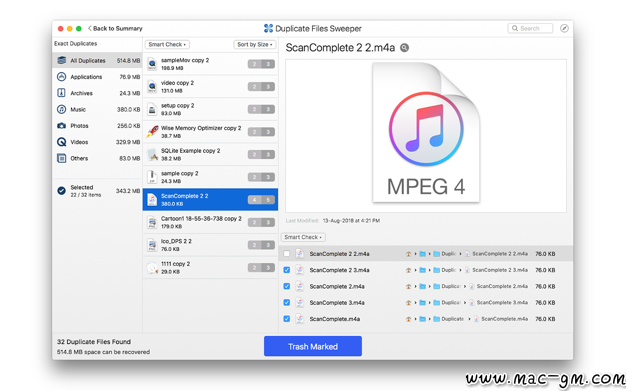Select ScanComplete 2 2 duplicate group

tap(210, 200)
